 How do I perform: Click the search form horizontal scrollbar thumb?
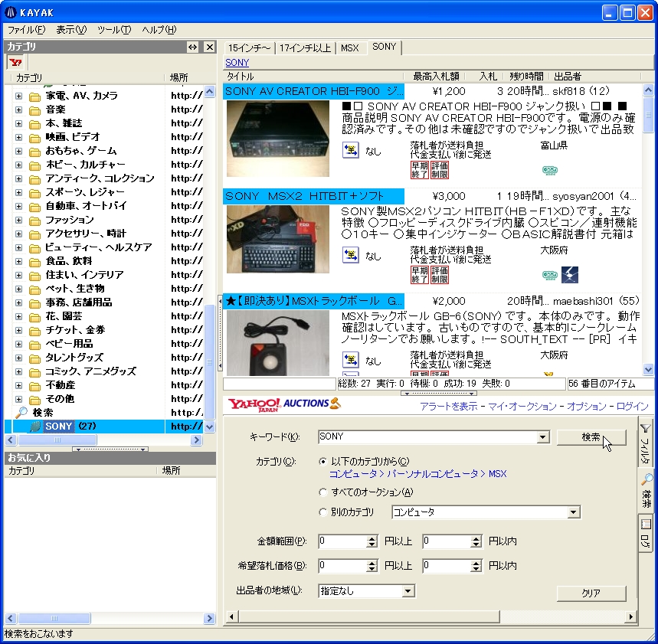[x=369, y=616]
